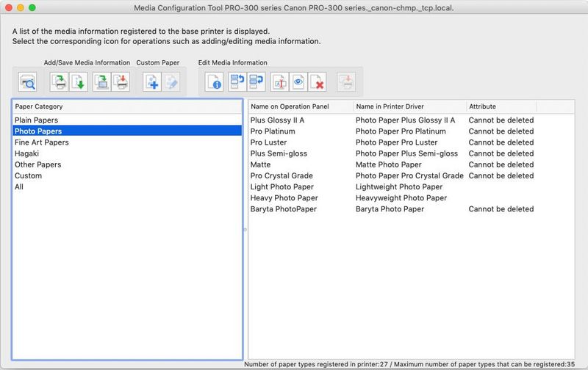The height and width of the screenshot is (370, 588).
Task: Select the Plain Papers category
Action: coord(127,120)
